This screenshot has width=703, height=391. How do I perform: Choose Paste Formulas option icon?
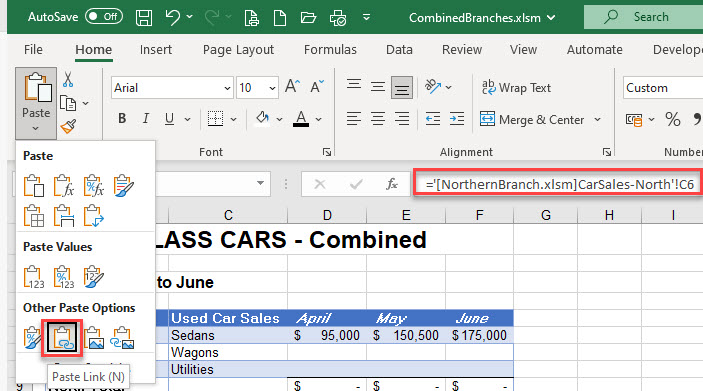(64, 186)
